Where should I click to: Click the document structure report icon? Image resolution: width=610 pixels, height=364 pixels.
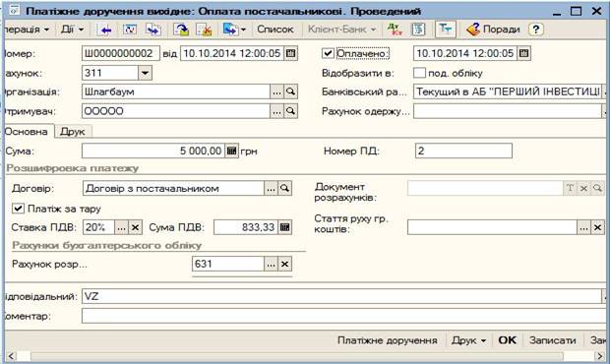[x=418, y=30]
